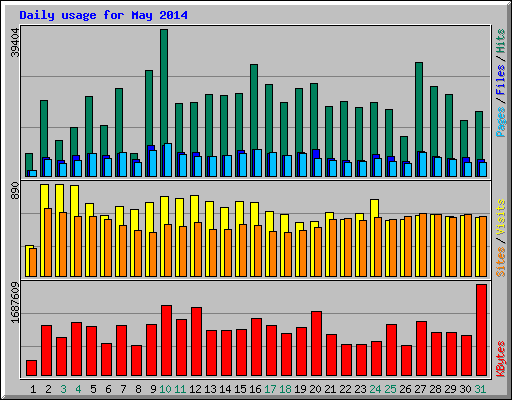Click the Sites legend label
The image size is (512, 400).
pyautogui.click(x=500, y=262)
